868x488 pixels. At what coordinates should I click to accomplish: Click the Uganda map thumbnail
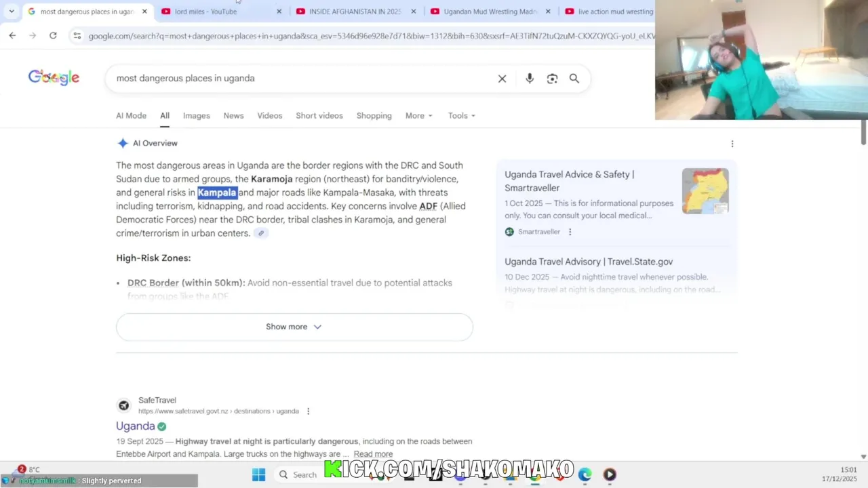pyautogui.click(x=705, y=191)
